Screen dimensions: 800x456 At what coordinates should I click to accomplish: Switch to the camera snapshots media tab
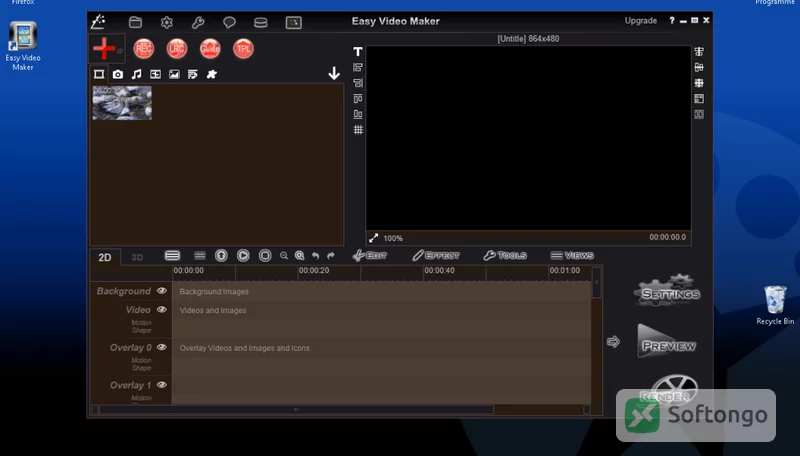(118, 74)
